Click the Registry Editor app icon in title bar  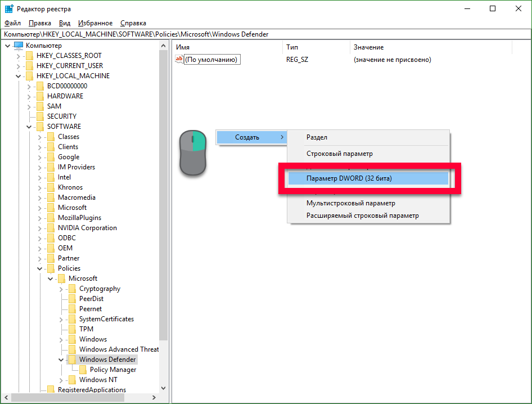pos(9,9)
